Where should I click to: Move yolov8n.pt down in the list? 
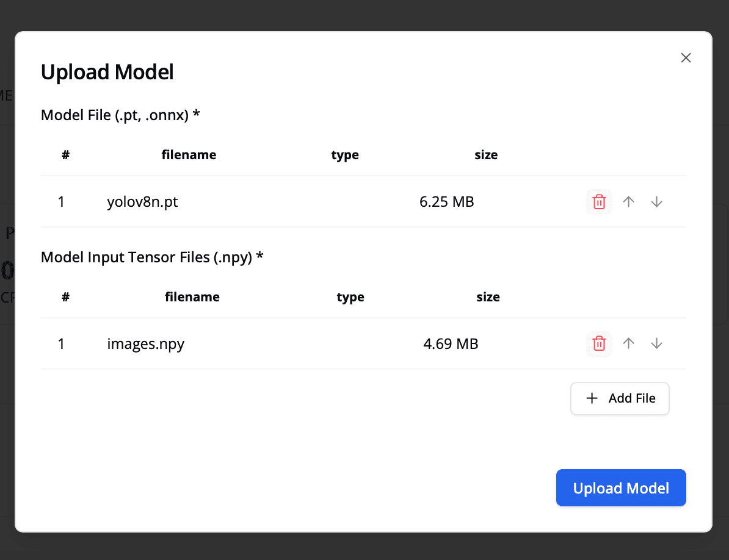click(656, 201)
